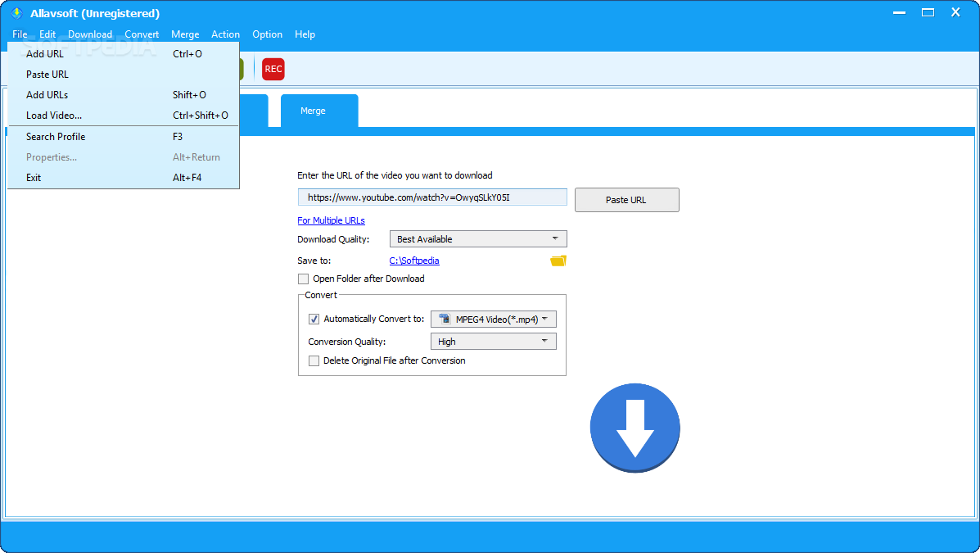The image size is (980, 553).
Task: Click the 'Download Quality:' label
Action: tap(333, 239)
